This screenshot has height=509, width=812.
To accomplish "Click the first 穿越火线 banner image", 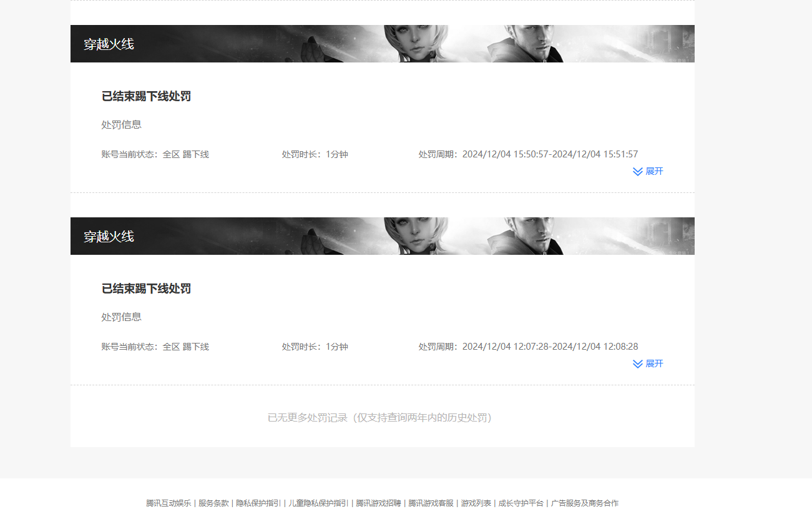I will (383, 44).
